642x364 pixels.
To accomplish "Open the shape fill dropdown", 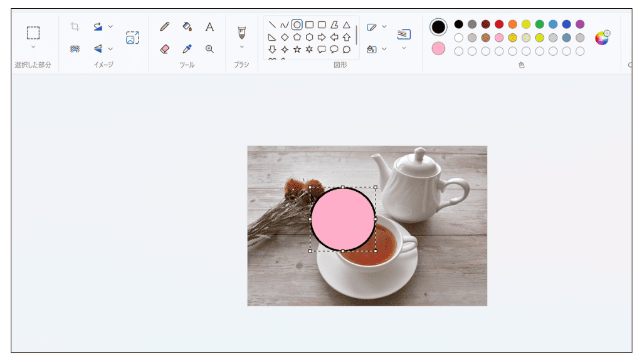I will click(x=384, y=49).
